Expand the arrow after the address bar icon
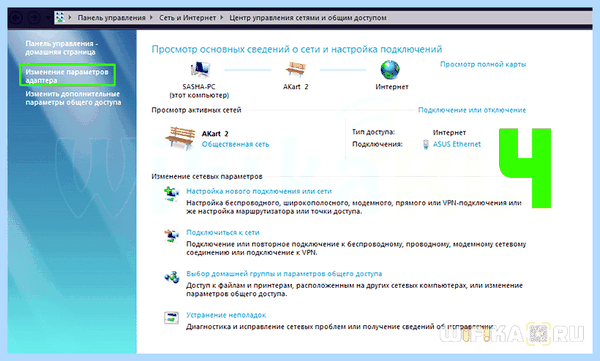600x361 pixels. (x=70, y=17)
